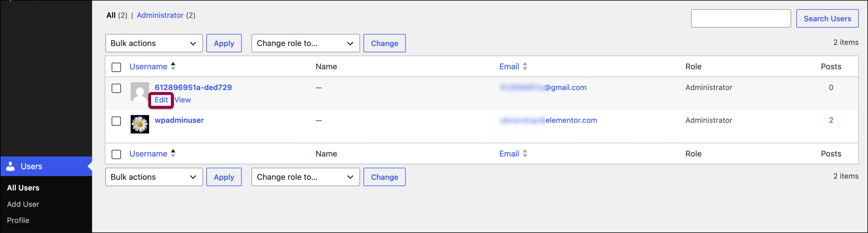Filter by the Administrator role link
Viewport: 868px width, 233px height.
click(x=160, y=15)
